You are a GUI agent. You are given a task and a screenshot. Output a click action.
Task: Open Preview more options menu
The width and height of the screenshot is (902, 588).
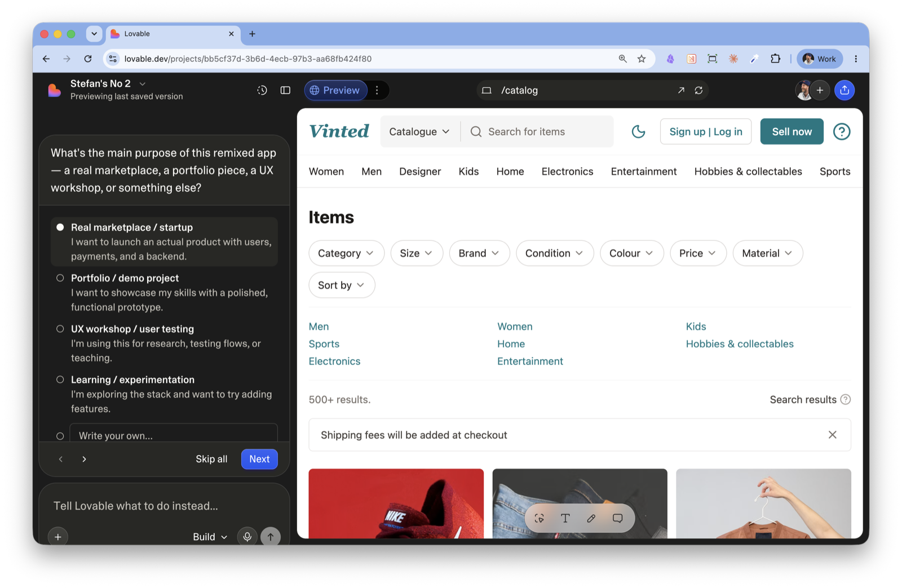(x=377, y=90)
